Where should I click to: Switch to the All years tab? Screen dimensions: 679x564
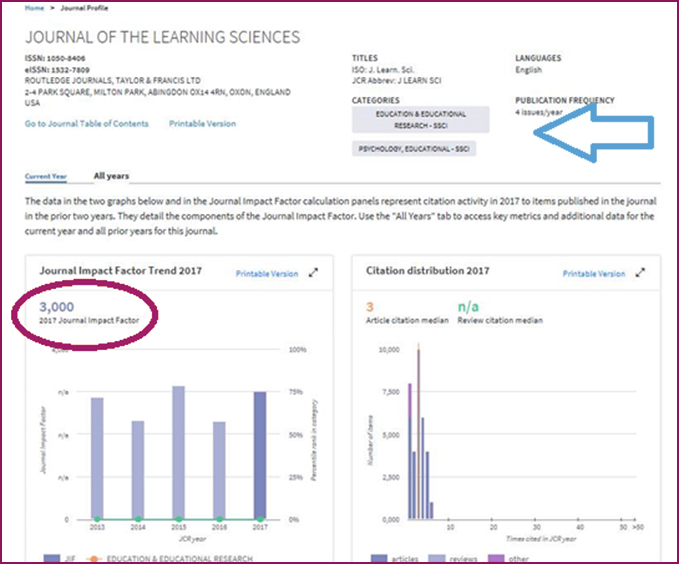point(111,176)
